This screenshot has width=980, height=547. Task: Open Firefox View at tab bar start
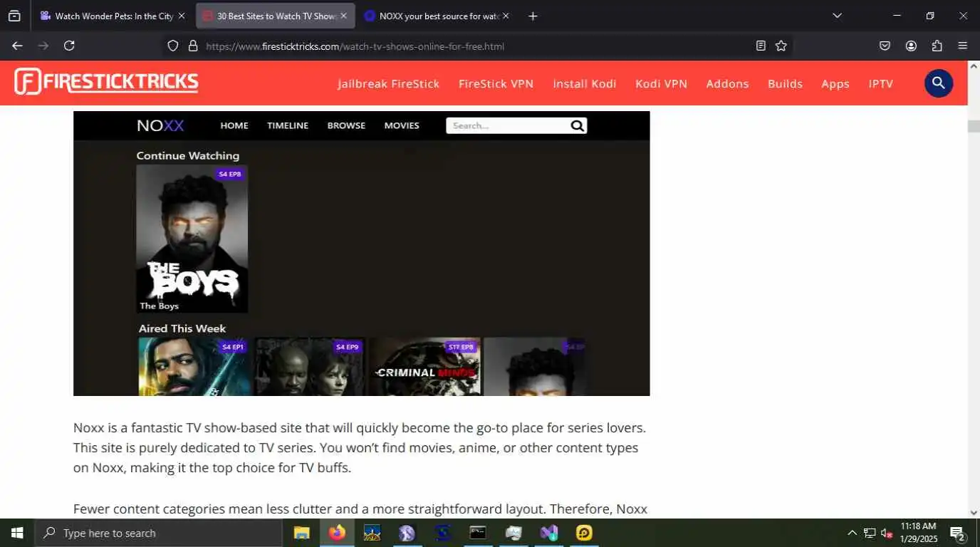click(x=14, y=16)
